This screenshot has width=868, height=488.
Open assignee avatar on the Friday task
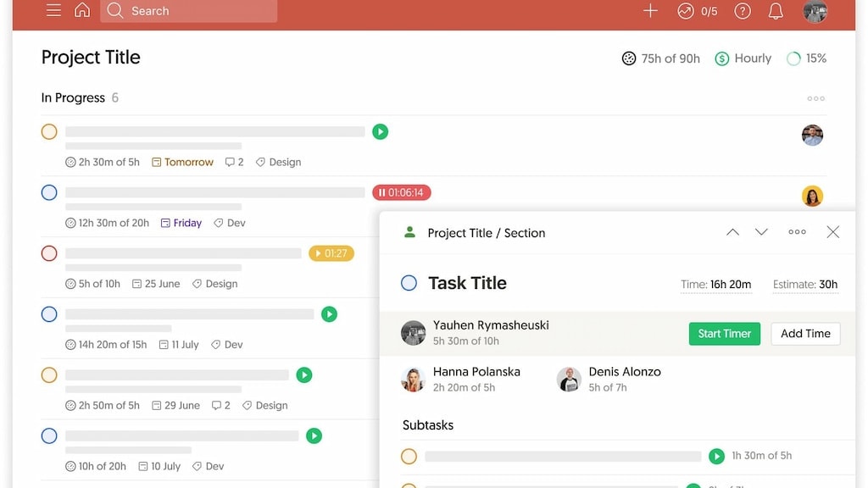click(x=812, y=196)
